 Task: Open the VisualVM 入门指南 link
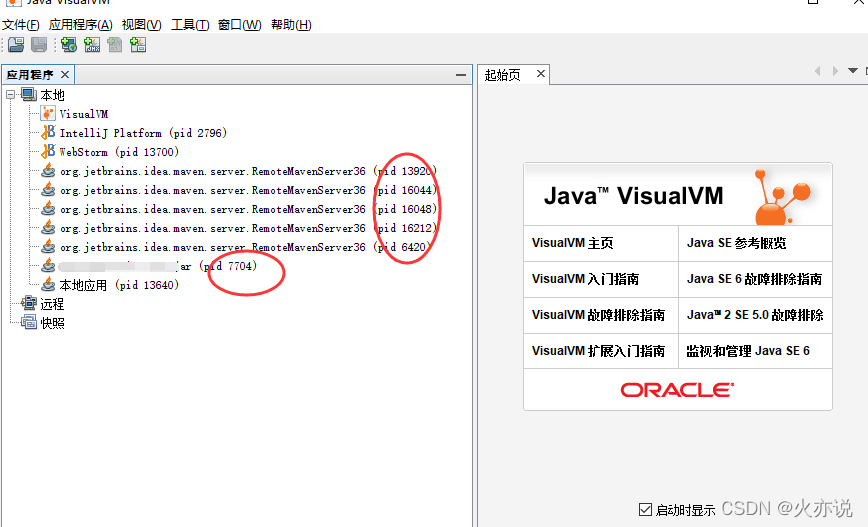(585, 279)
